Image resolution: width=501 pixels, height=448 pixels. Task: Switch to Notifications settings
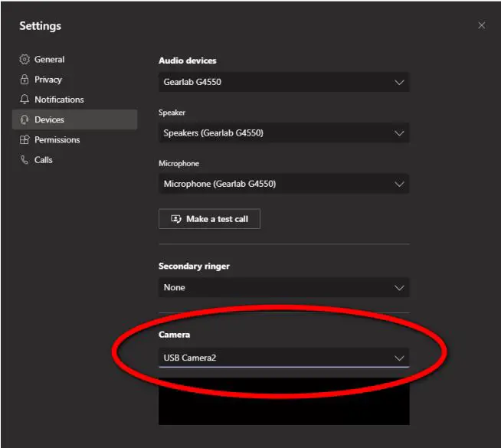[x=59, y=100]
